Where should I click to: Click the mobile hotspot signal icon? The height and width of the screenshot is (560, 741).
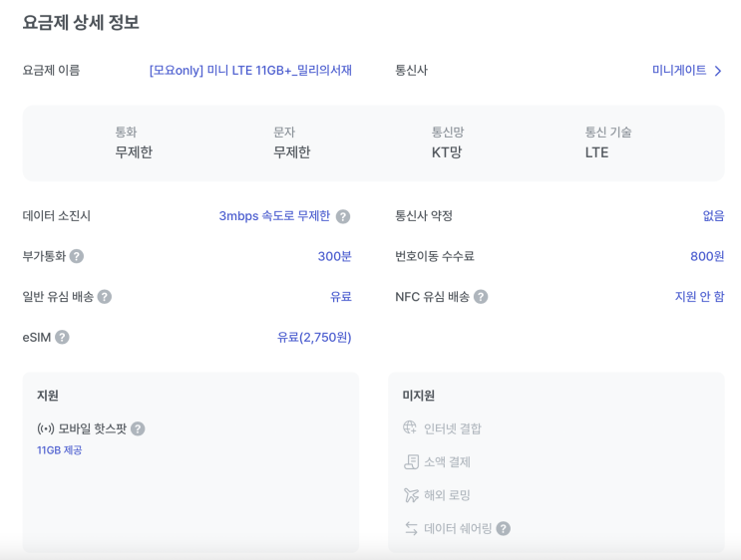(45, 428)
